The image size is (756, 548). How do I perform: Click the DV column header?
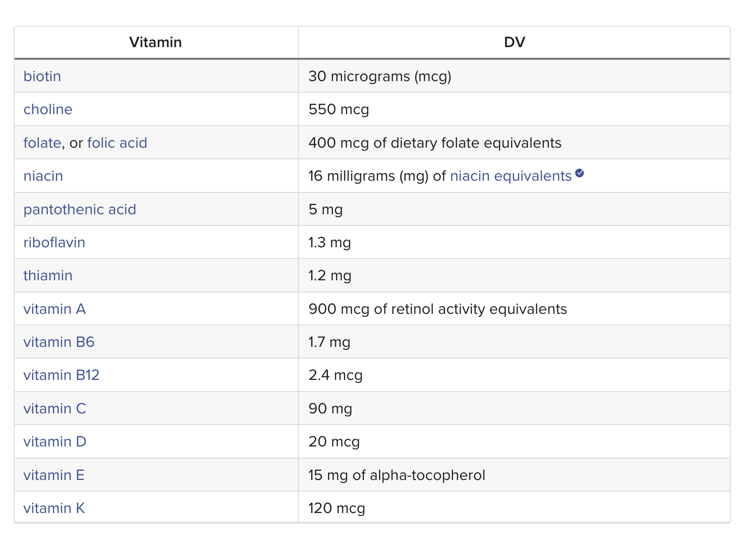pyautogui.click(x=515, y=42)
